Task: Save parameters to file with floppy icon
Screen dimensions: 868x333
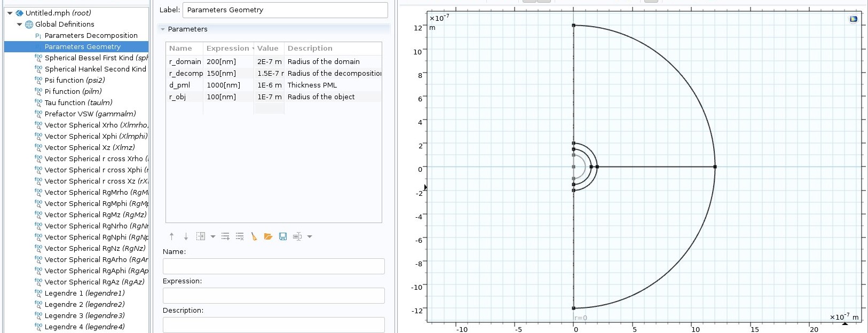Action: click(283, 236)
